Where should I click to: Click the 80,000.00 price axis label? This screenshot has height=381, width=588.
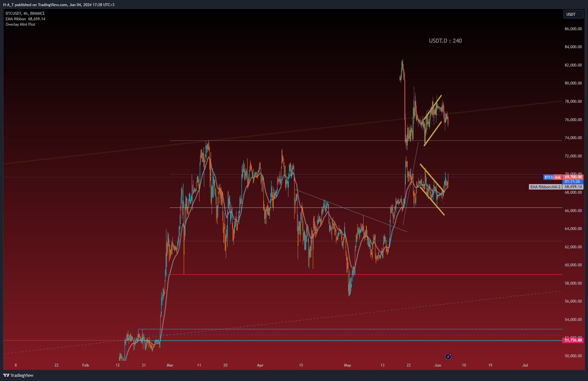[x=573, y=83]
